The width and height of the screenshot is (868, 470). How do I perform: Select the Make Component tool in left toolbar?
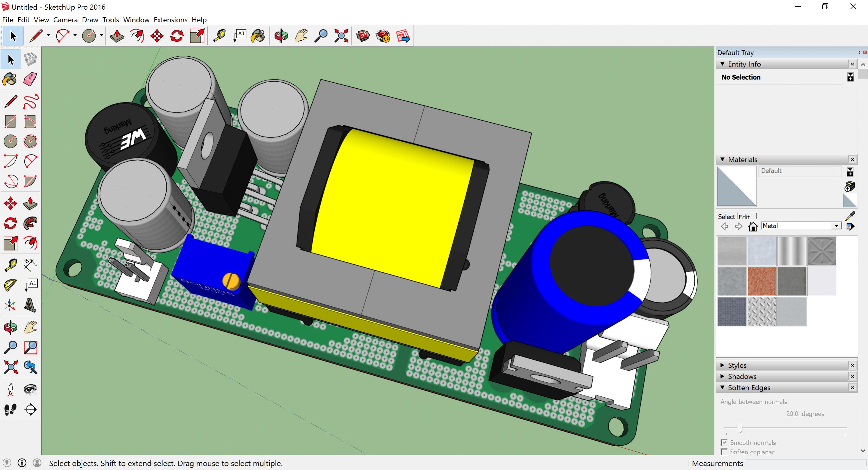(x=30, y=60)
